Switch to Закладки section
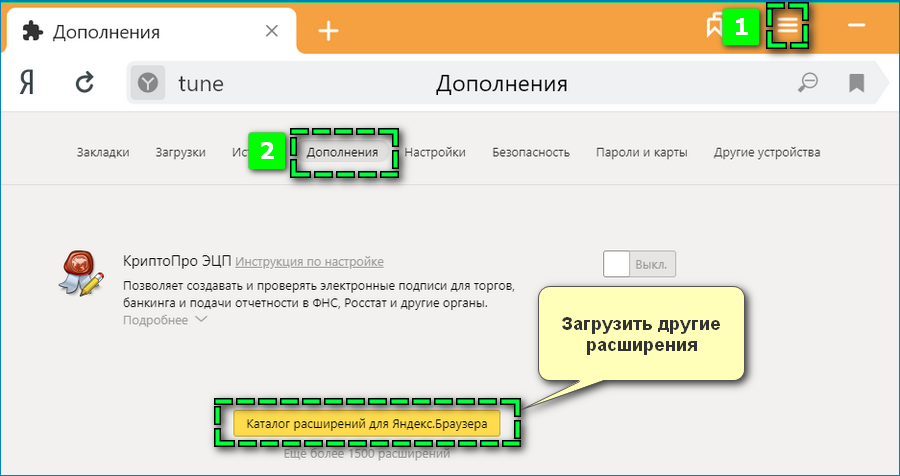Image resolution: width=900 pixels, height=476 pixels. 103,152
